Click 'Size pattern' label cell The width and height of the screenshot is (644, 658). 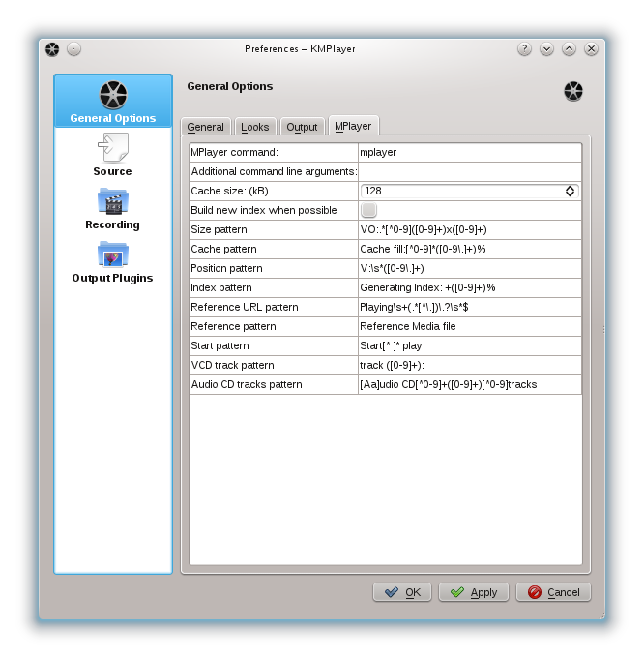point(274,229)
